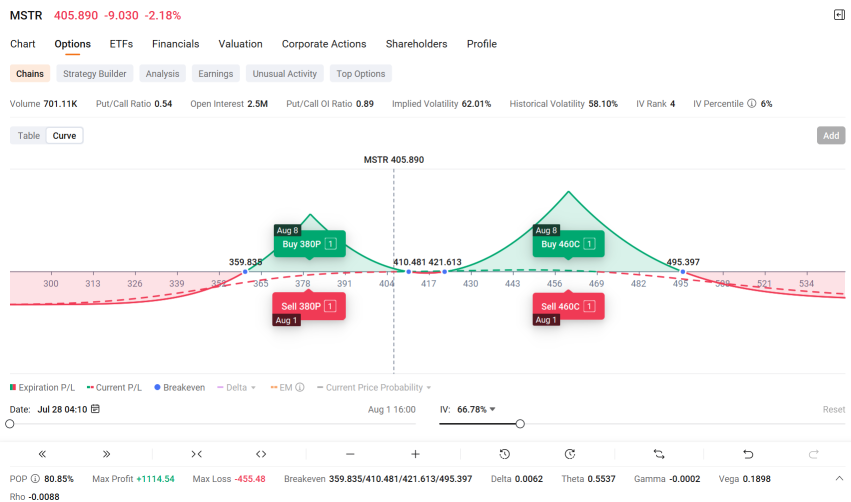Click the IV Percentile info icon
The height and width of the screenshot is (502, 851).
[x=752, y=103]
